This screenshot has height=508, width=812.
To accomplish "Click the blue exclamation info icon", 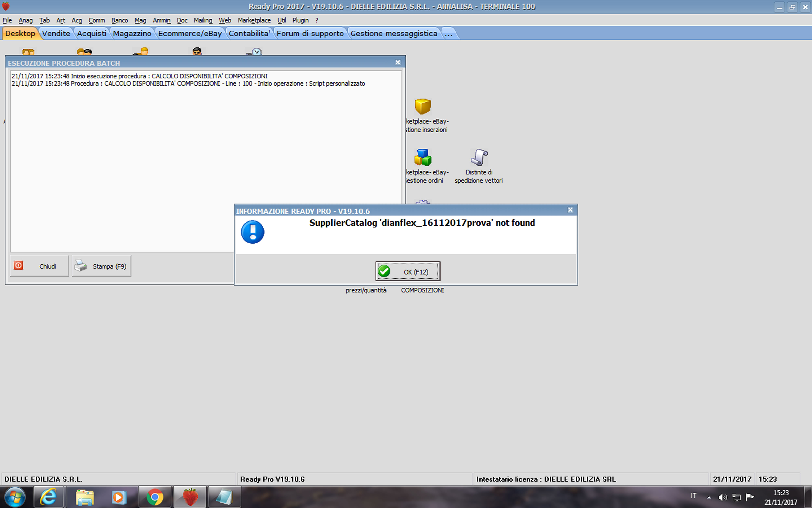I will 252,232.
